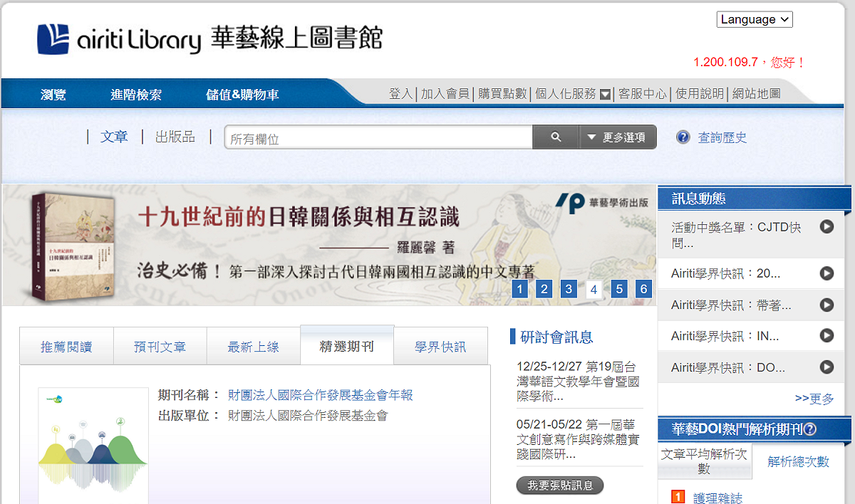Viewport: 855px width, 504px height.
Task: Click the 購買點數 link
Action: point(502,94)
